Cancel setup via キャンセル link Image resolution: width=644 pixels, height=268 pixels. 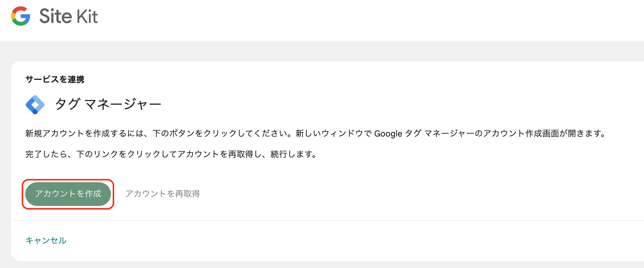tap(46, 240)
